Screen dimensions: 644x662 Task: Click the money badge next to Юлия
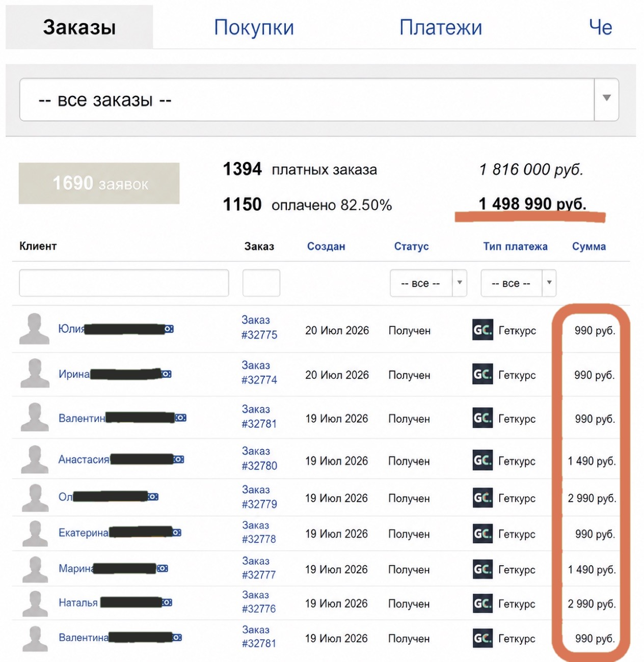169,329
